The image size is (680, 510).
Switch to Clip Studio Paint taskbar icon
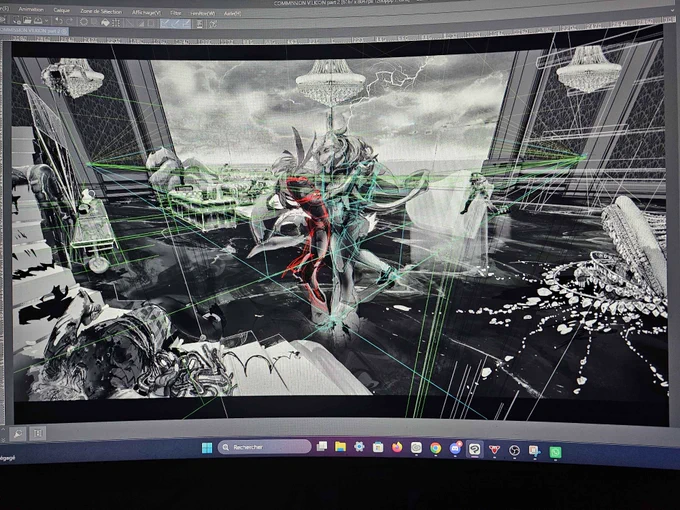(x=474, y=449)
